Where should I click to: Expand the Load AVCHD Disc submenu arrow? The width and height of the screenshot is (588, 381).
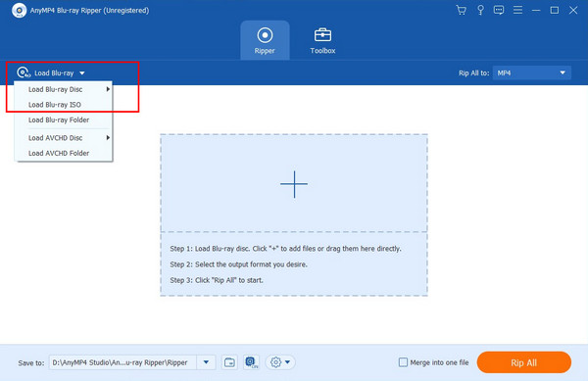(108, 138)
